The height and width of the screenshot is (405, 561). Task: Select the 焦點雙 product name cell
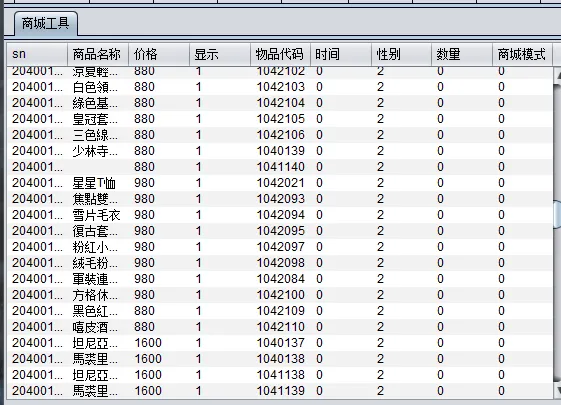(98, 199)
